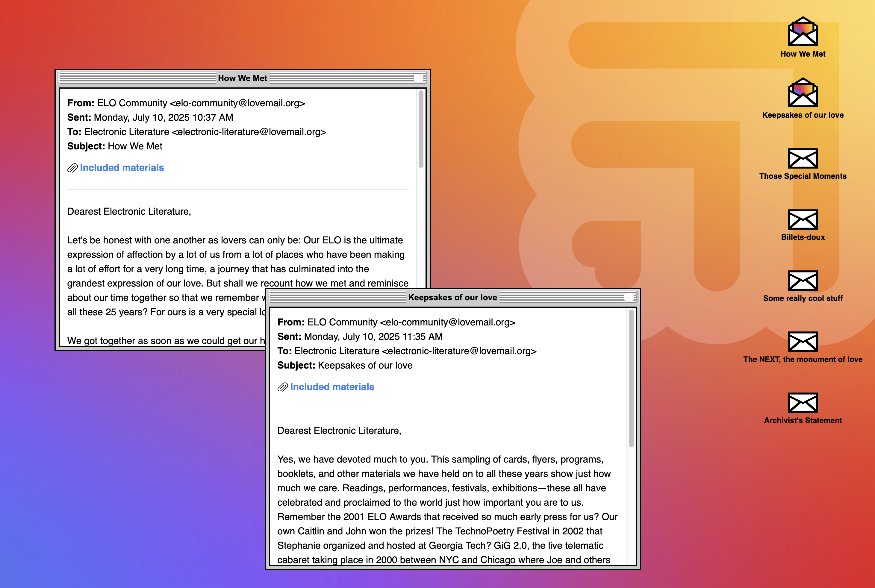Click Sent date 11:35 AM in Keepsakes window
This screenshot has width=875, height=588.
(x=373, y=337)
